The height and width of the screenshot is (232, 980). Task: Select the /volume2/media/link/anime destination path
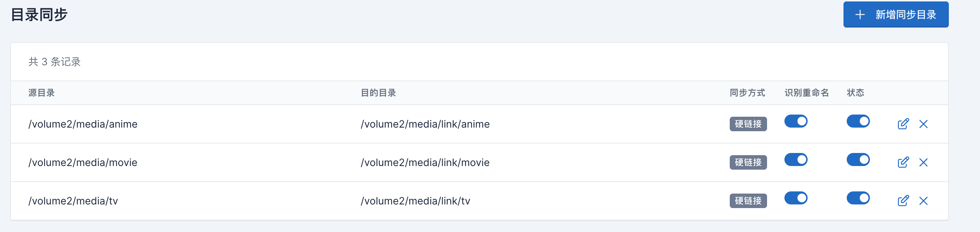(x=425, y=124)
